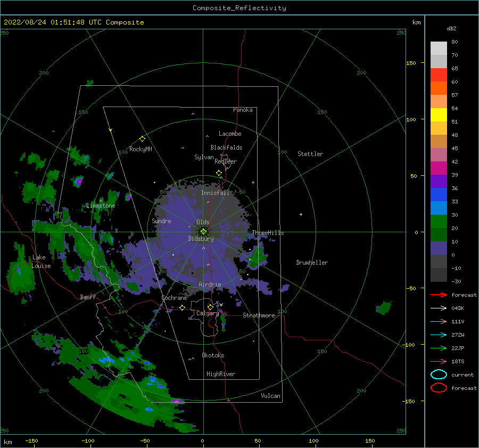The height and width of the screenshot is (448, 479).
Task: Click the dBZ legend heading
Action: [451, 28]
